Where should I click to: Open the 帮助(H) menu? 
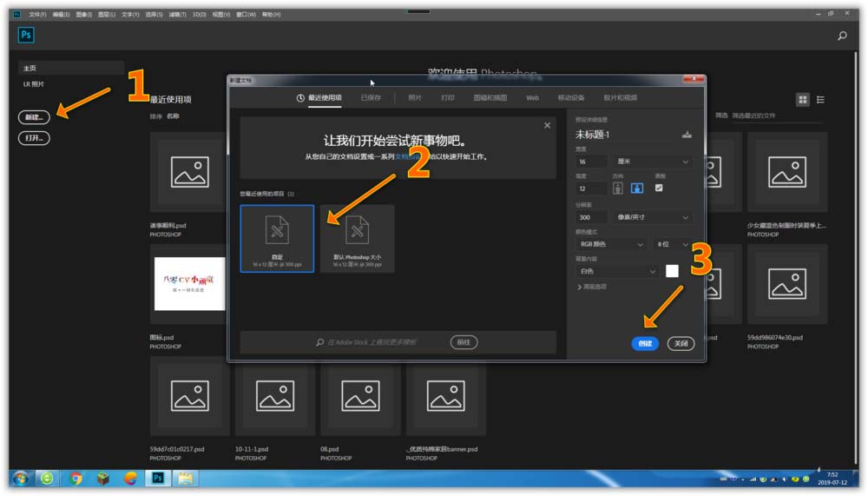(271, 15)
